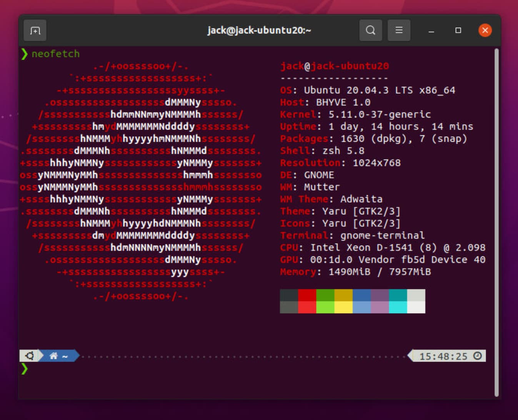Click the typed neofetch command
Screen dimensions: 518x420
56,54
